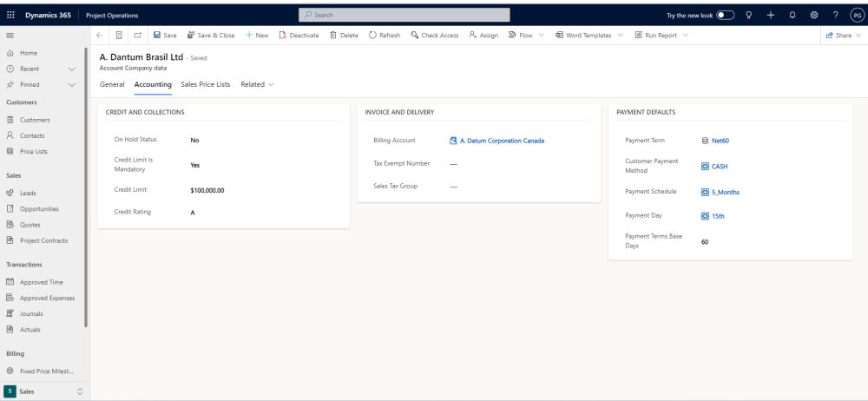Open the Sales Price Lists tab
The image size is (868, 401).
click(206, 85)
